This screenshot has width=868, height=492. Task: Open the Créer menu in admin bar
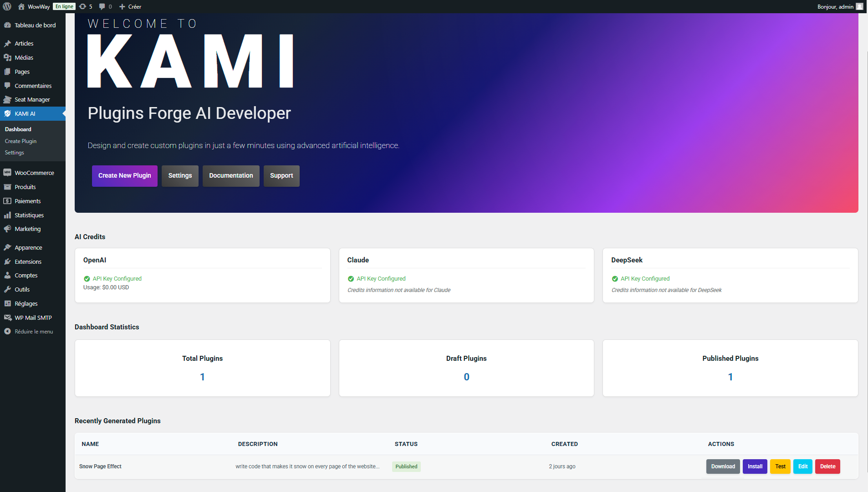(130, 6)
